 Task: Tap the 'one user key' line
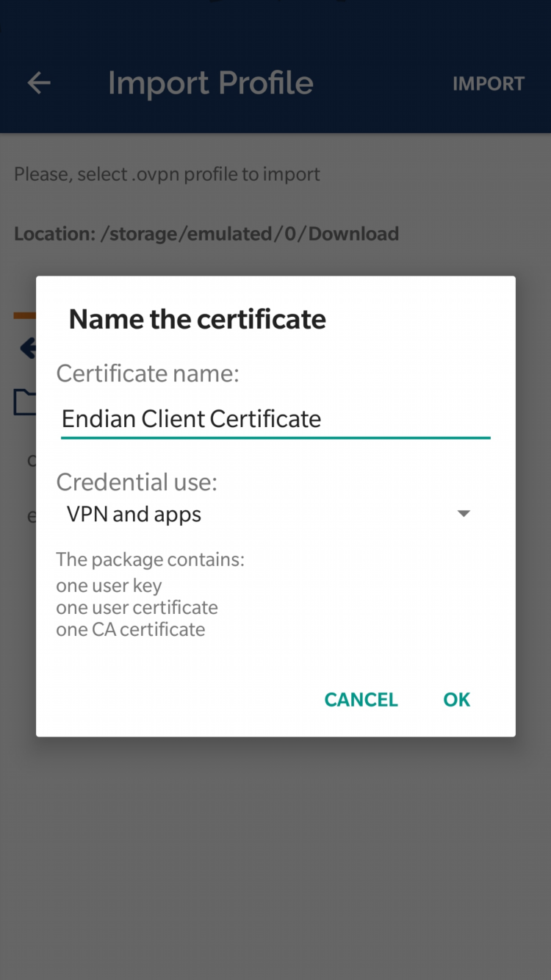(x=109, y=586)
